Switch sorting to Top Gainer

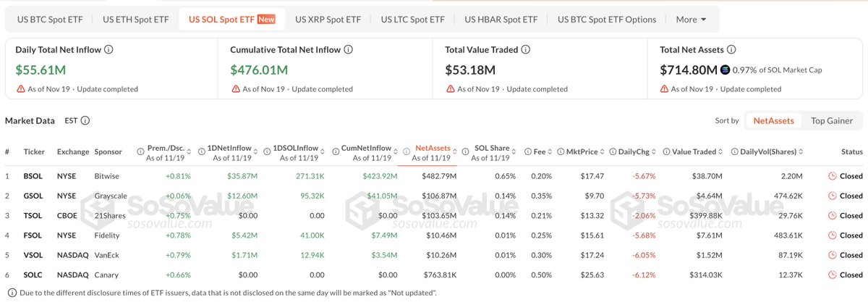coord(831,121)
